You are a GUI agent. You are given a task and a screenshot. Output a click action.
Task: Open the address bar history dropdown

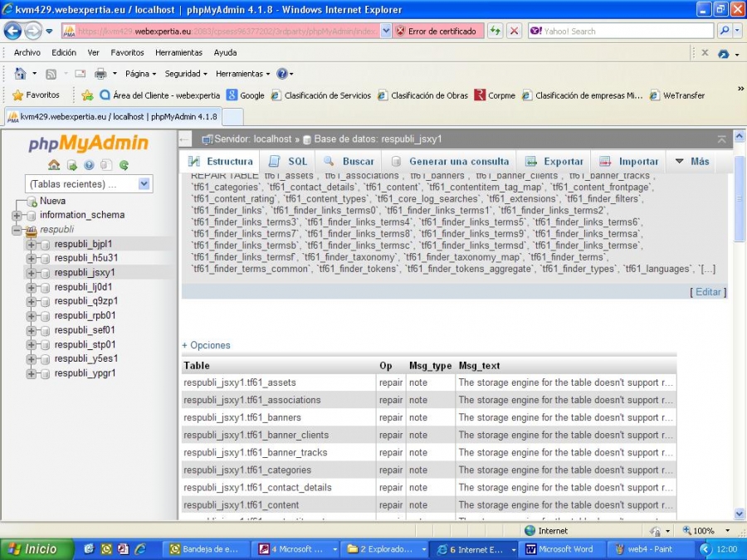pyautogui.click(x=386, y=32)
